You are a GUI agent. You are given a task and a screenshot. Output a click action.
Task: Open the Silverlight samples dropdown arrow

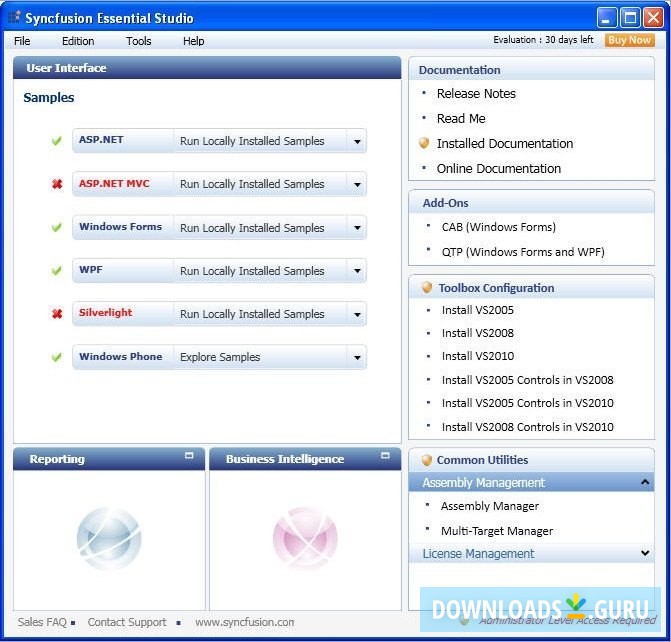(357, 314)
